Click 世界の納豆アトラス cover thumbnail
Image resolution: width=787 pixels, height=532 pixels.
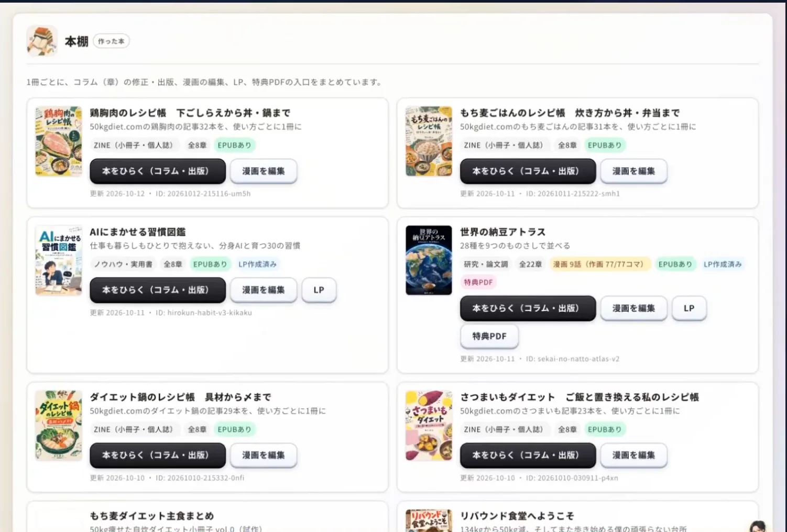(429, 260)
